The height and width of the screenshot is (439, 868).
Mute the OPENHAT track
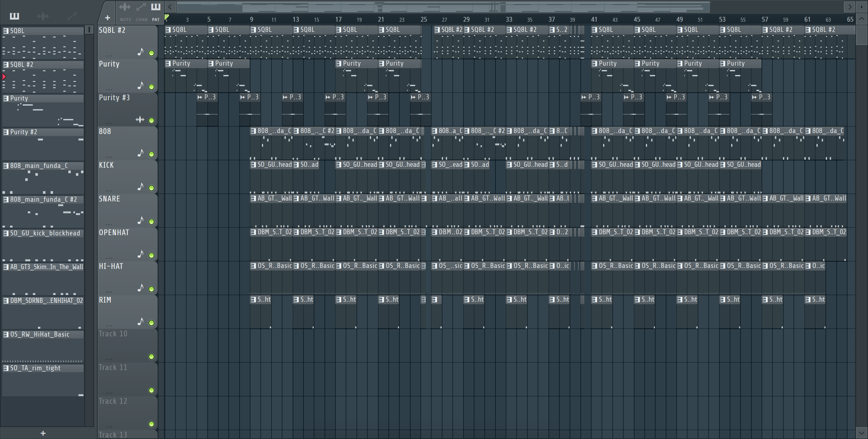tap(152, 255)
